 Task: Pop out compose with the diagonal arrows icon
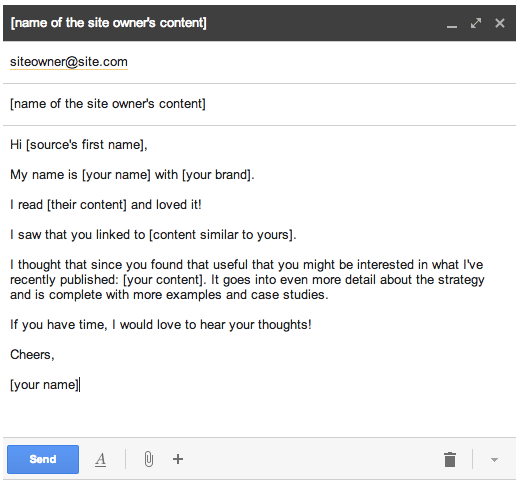tap(476, 23)
